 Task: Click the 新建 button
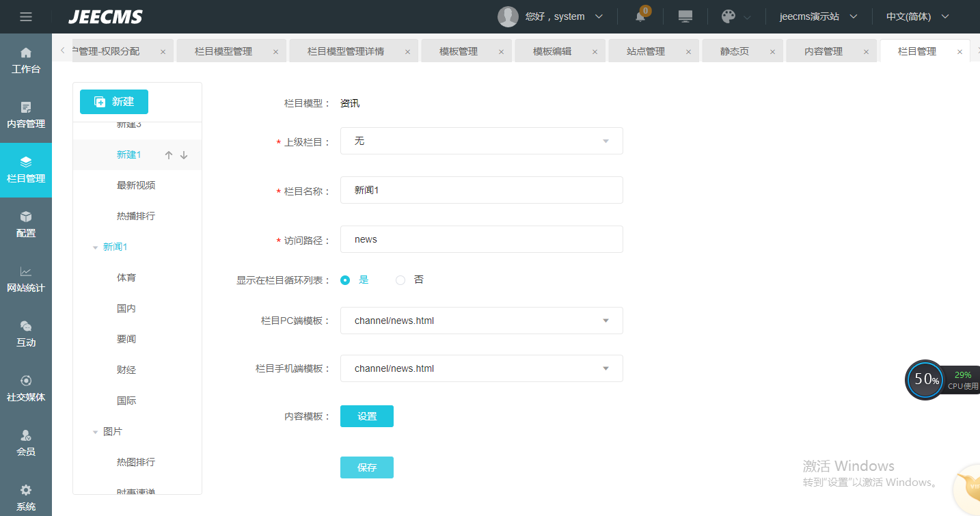(114, 102)
